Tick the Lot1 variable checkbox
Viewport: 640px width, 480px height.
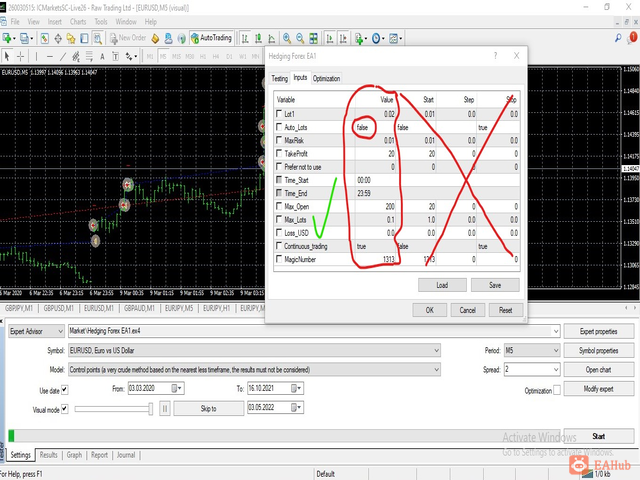point(279,113)
